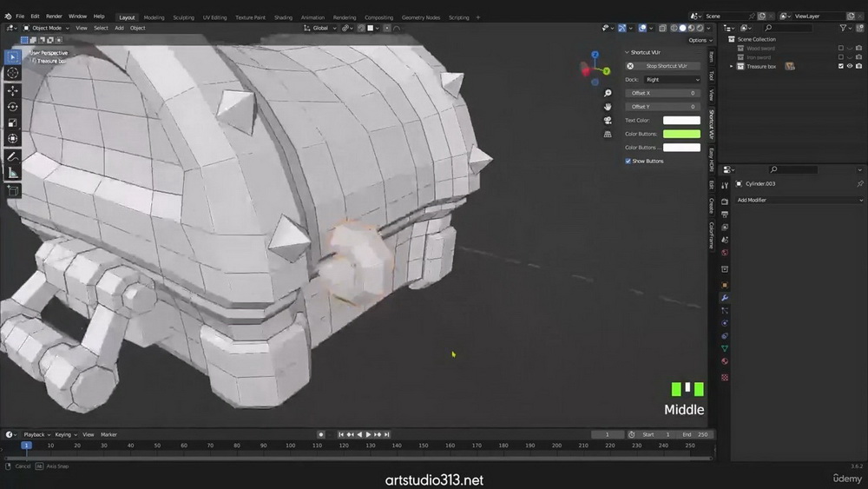
Task: Click the timeline play button
Action: tap(369, 435)
